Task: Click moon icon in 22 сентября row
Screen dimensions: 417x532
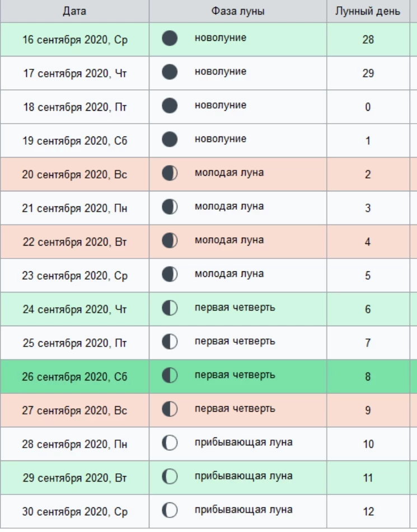Action: (170, 241)
